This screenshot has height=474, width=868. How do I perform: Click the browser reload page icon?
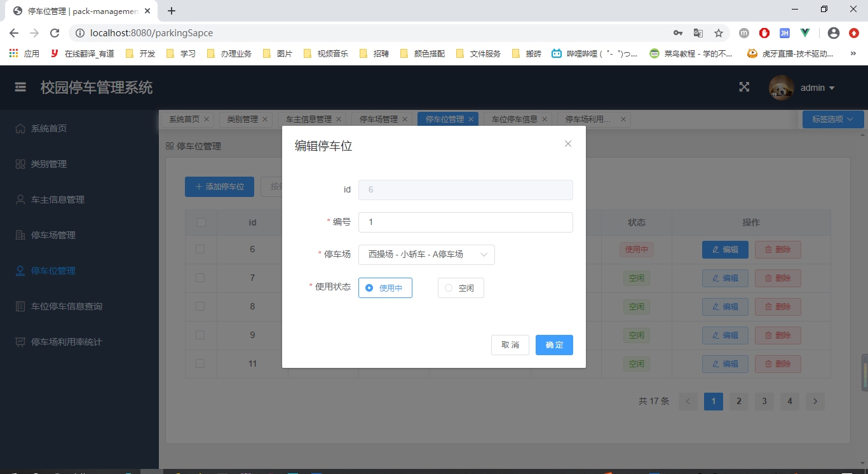click(55, 33)
